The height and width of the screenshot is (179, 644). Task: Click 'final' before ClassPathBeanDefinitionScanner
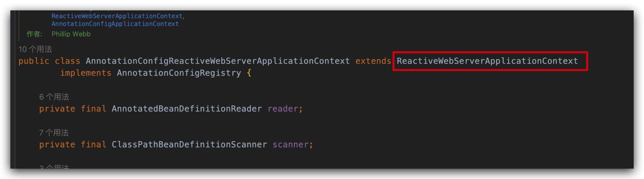tap(93, 145)
